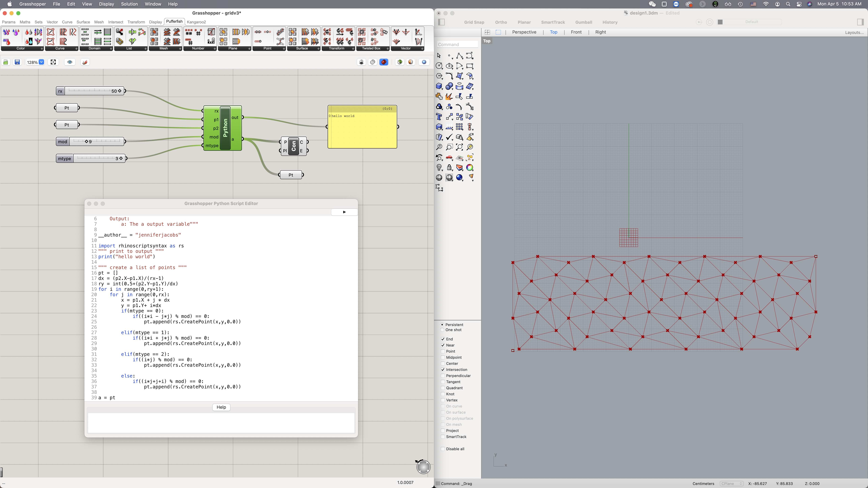This screenshot has width=868, height=488.
Task: Expand the Transform panel plus button
Action: (353, 48)
